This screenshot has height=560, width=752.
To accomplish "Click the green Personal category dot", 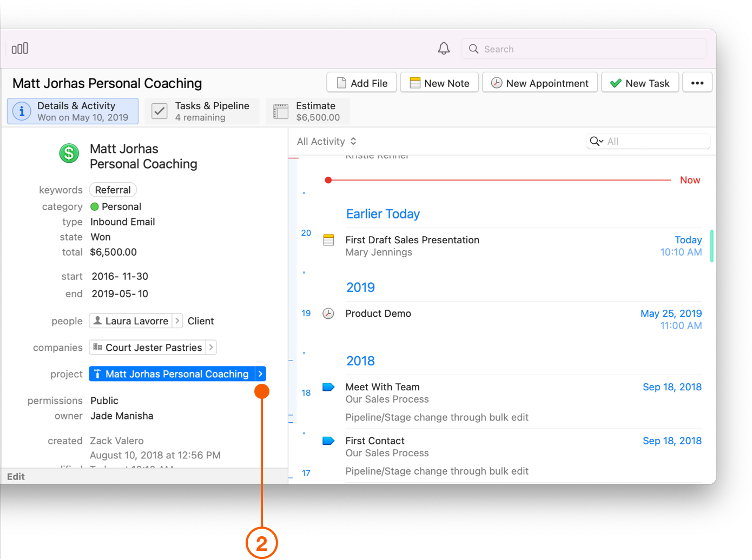I will click(95, 206).
